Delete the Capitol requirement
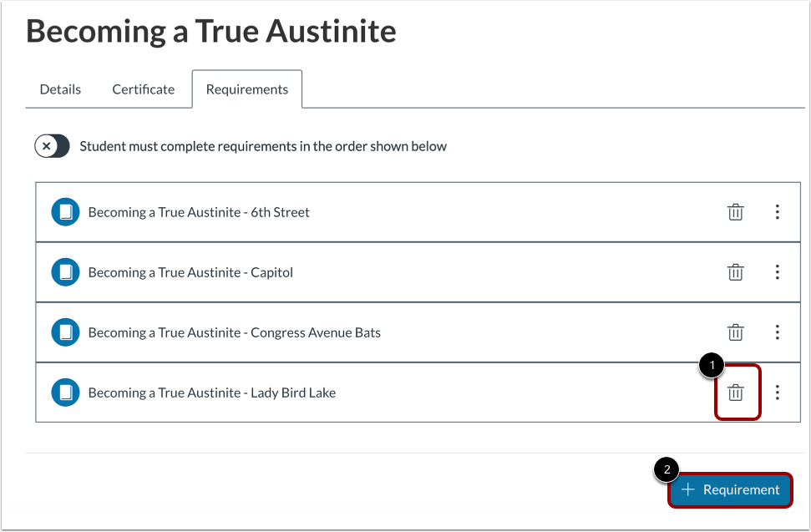Screen dimensions: 811x532 [735, 272]
